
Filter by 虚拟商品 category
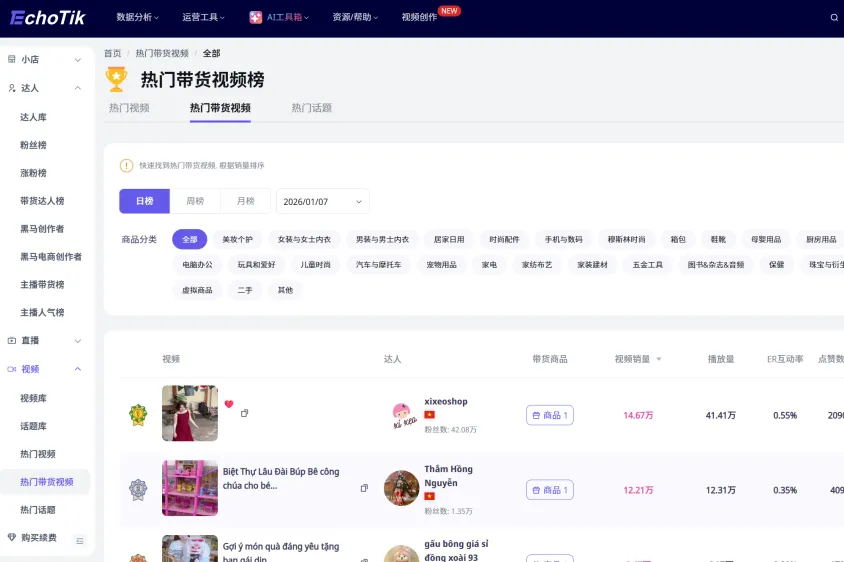197,290
